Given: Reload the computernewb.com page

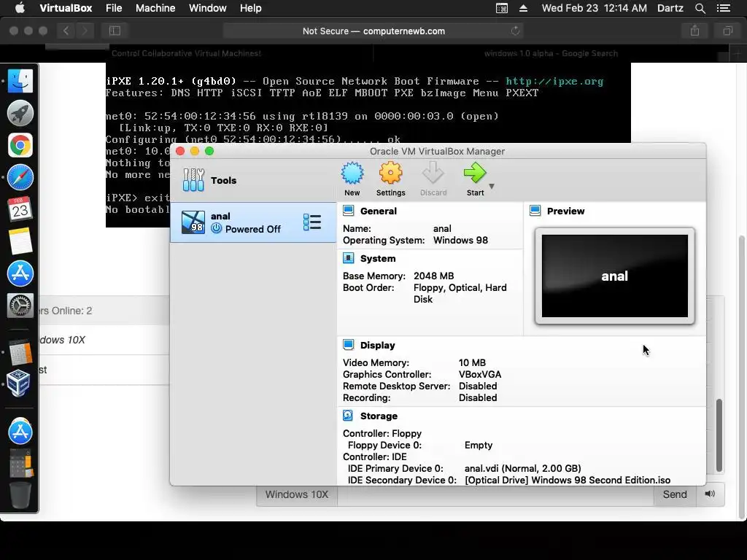Looking at the screenshot, I should [x=515, y=31].
